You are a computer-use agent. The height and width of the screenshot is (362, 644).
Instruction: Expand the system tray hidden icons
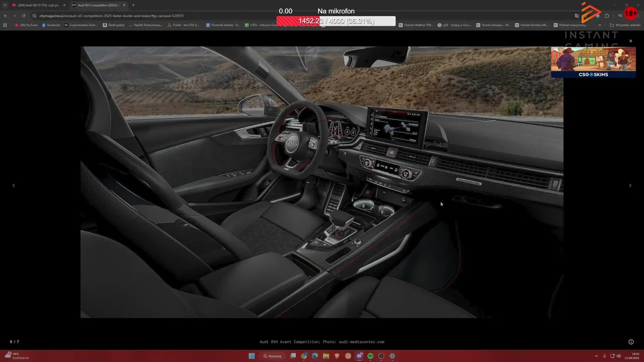pos(596,356)
